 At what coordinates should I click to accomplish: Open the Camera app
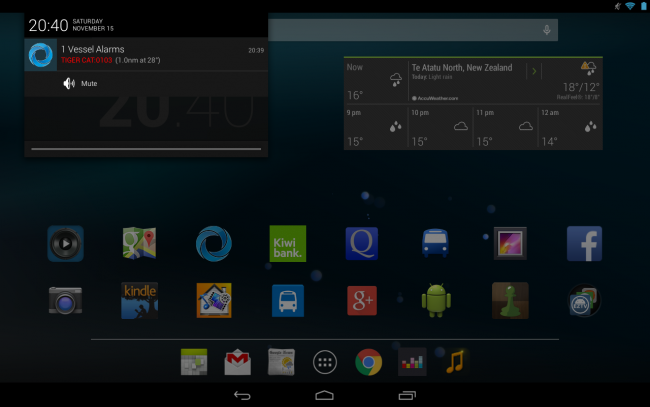click(65, 300)
